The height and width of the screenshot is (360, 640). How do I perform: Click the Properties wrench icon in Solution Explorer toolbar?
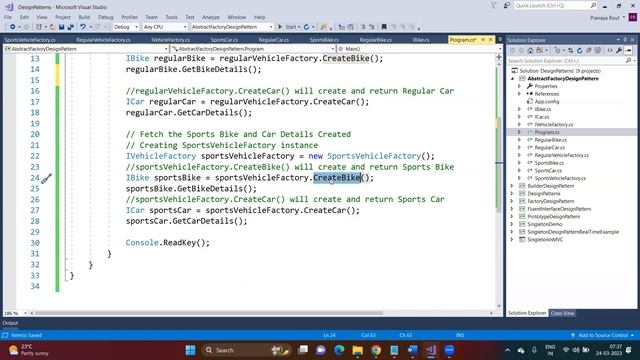(619, 51)
